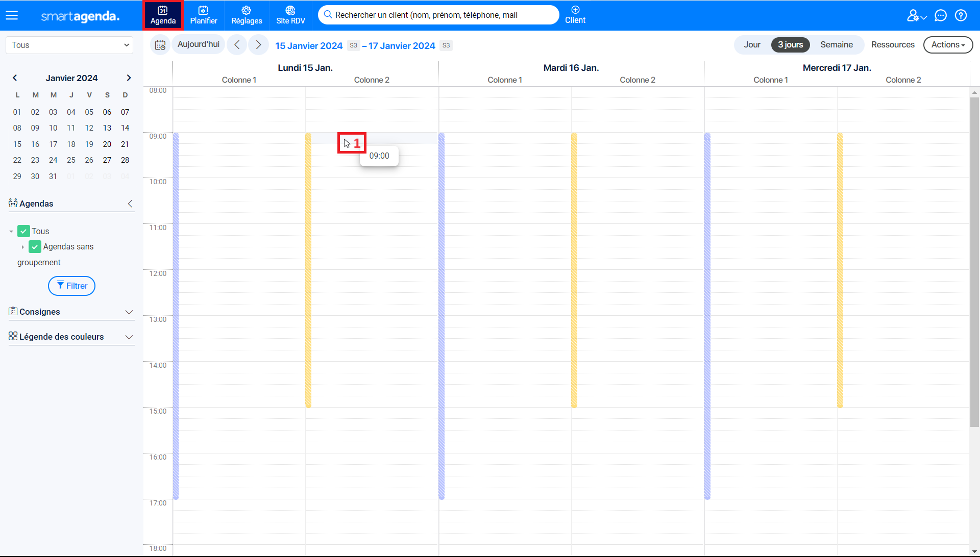Select day 31 in mini calendar

coord(53,176)
